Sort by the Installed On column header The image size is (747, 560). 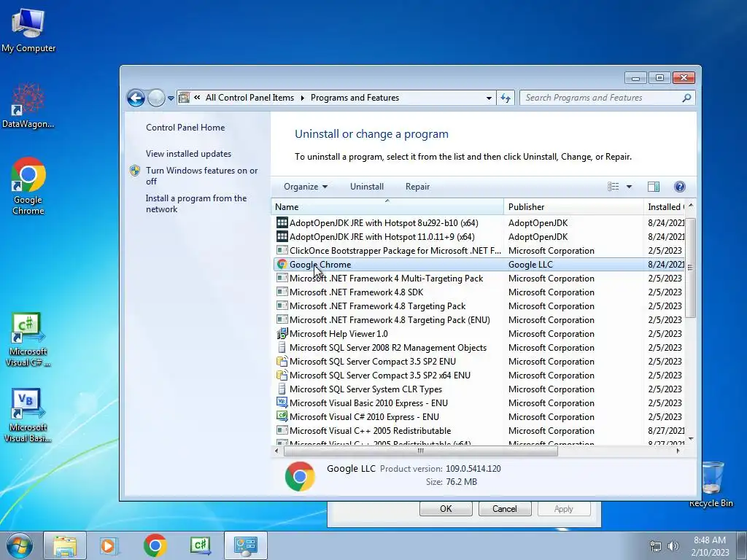pyautogui.click(x=664, y=206)
